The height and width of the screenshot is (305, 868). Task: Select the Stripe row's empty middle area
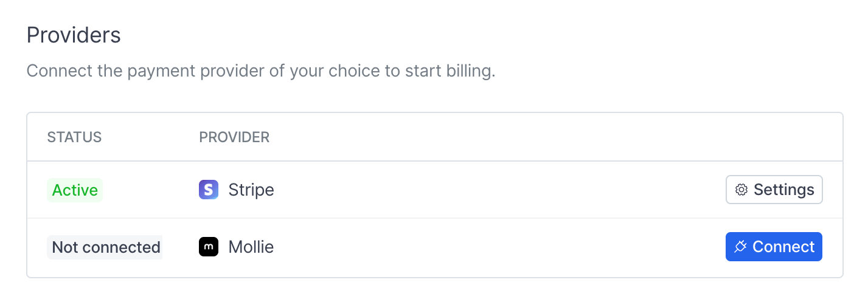(x=499, y=190)
